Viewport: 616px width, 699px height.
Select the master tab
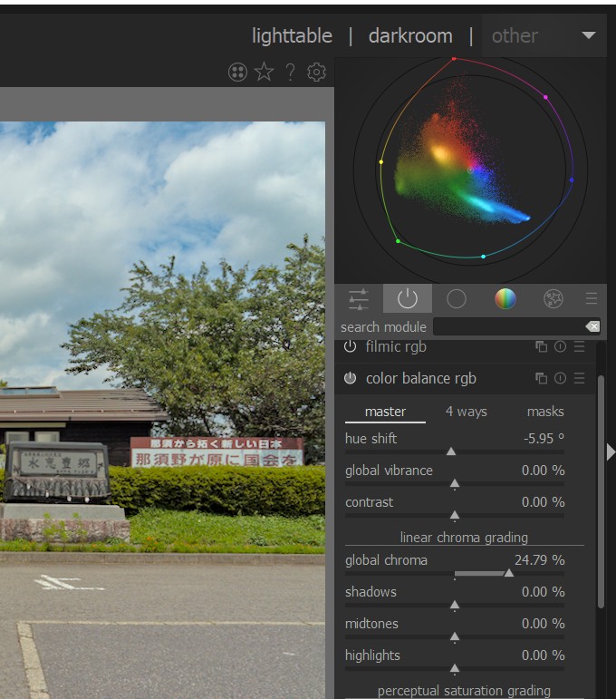(385, 412)
